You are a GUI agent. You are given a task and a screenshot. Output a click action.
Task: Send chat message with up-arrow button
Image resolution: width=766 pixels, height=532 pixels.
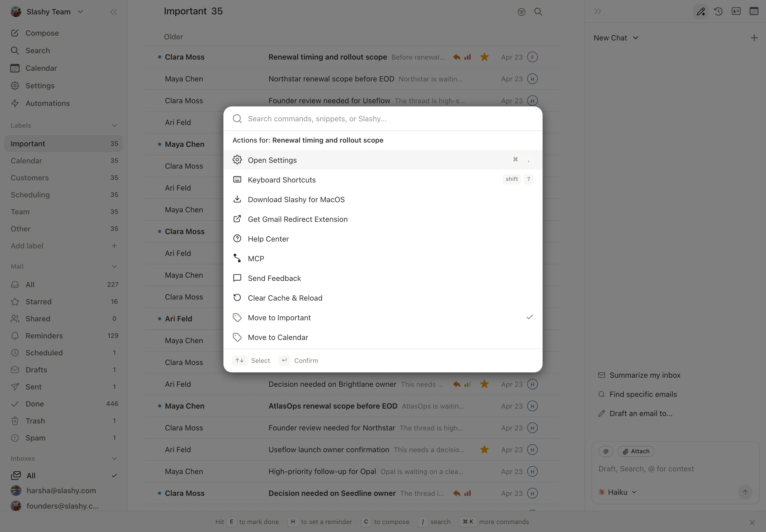(745, 492)
